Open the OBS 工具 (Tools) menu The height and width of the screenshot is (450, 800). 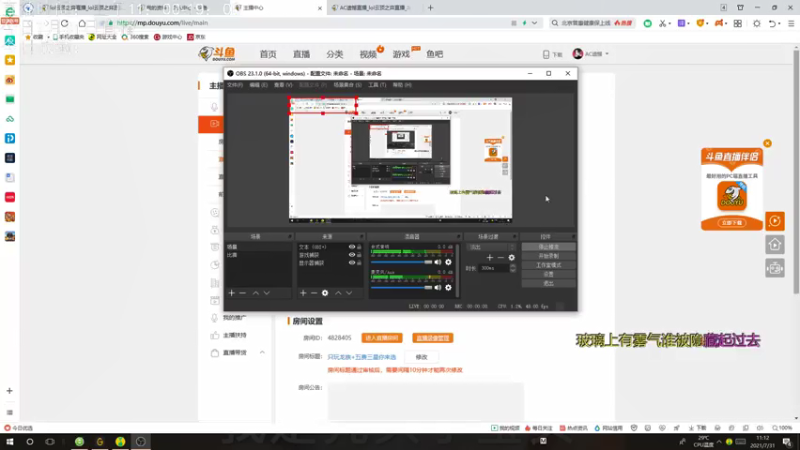377,85
